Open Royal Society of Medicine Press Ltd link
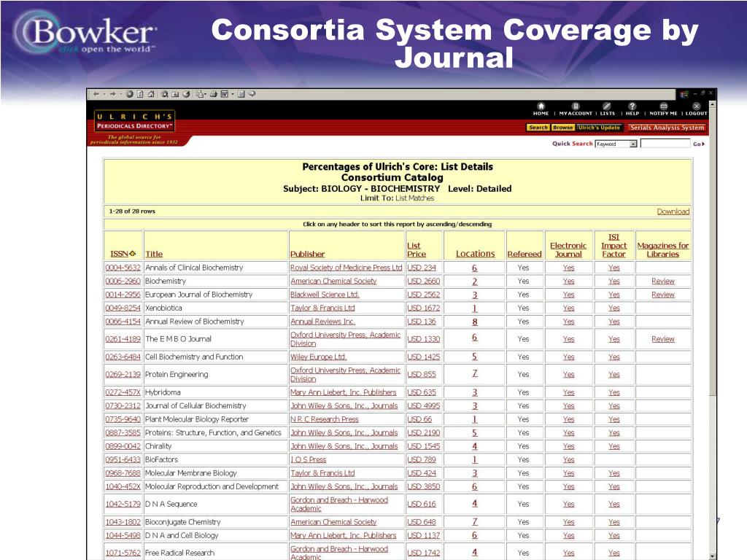 point(347,268)
